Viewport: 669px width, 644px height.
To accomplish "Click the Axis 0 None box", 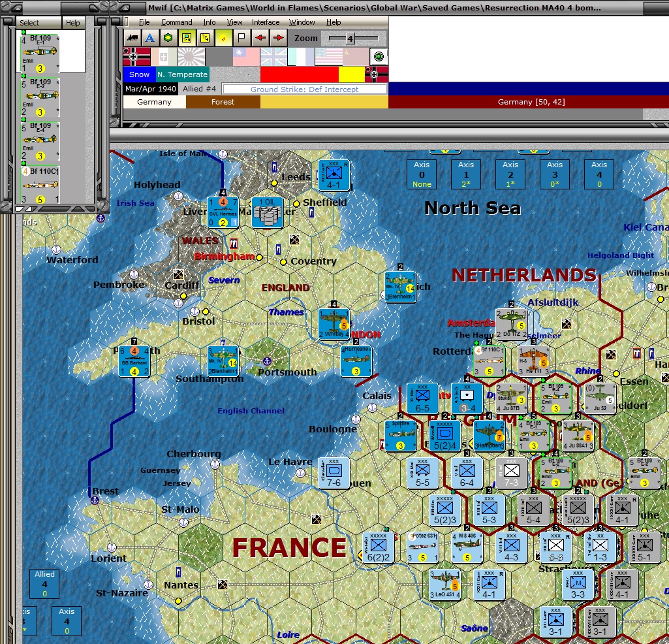I will [422, 174].
